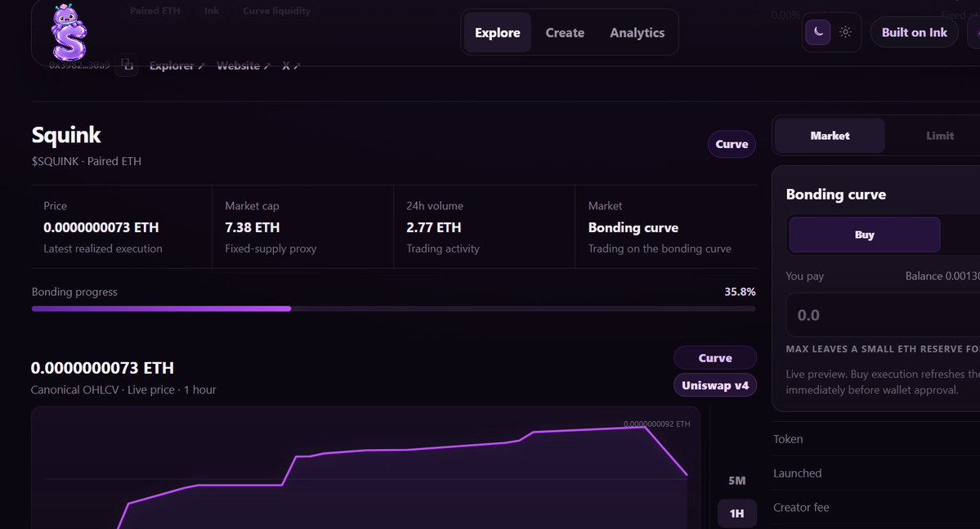Image resolution: width=980 pixels, height=529 pixels.
Task: Click the Creator fee info row
Action: [x=876, y=507]
